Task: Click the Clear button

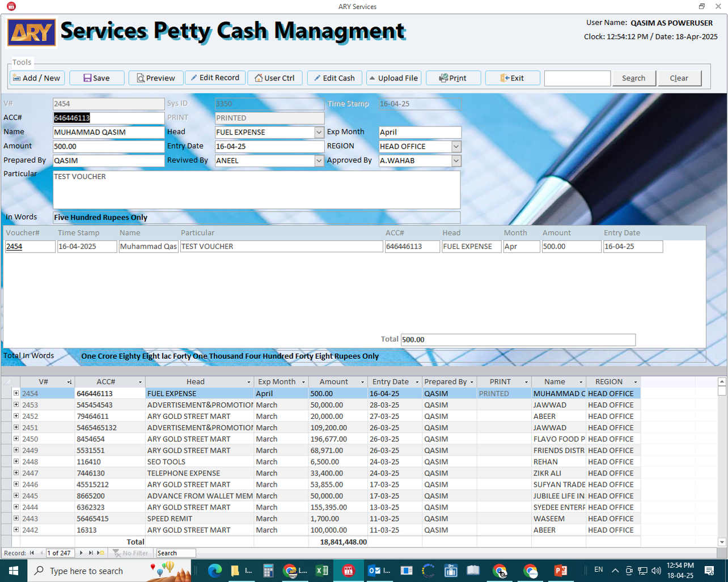Action: click(679, 78)
